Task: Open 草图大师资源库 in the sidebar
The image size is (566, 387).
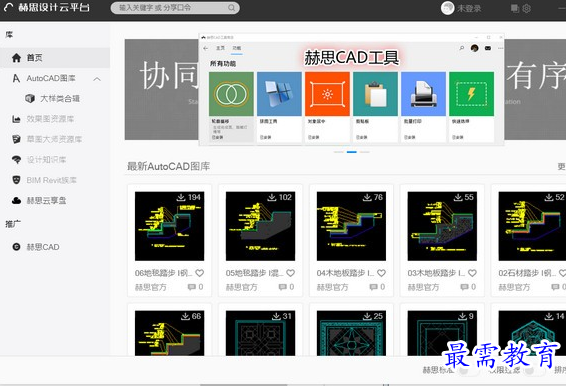Action: (x=55, y=139)
